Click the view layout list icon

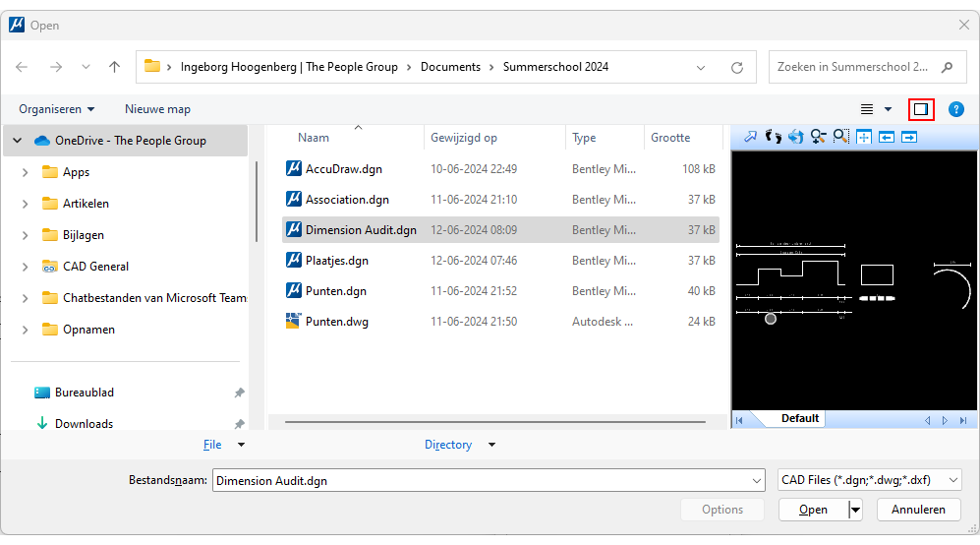click(x=866, y=109)
